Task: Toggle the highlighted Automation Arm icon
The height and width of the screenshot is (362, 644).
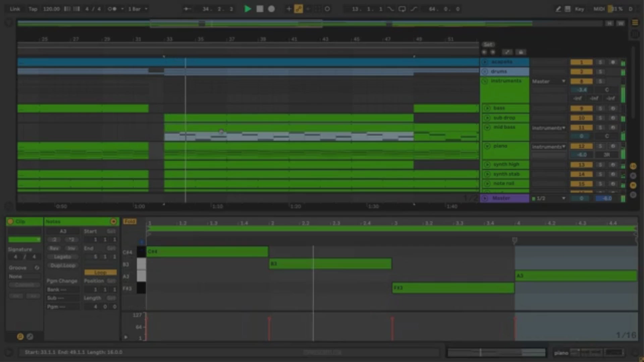Action: coord(298,9)
